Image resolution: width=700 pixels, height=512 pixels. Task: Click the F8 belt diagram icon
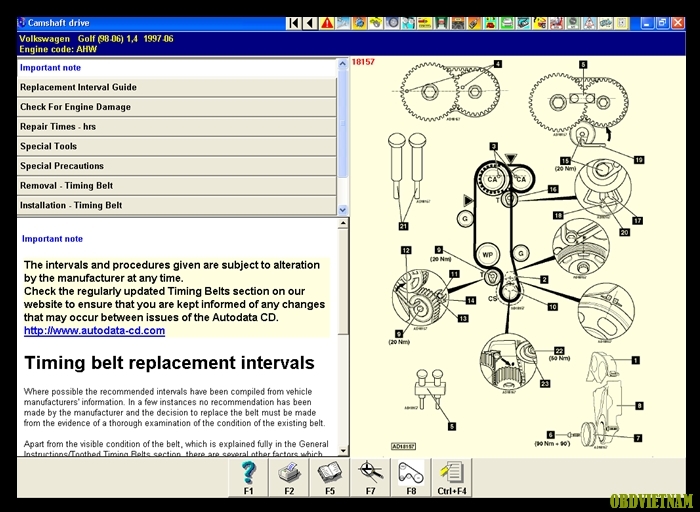(x=411, y=477)
